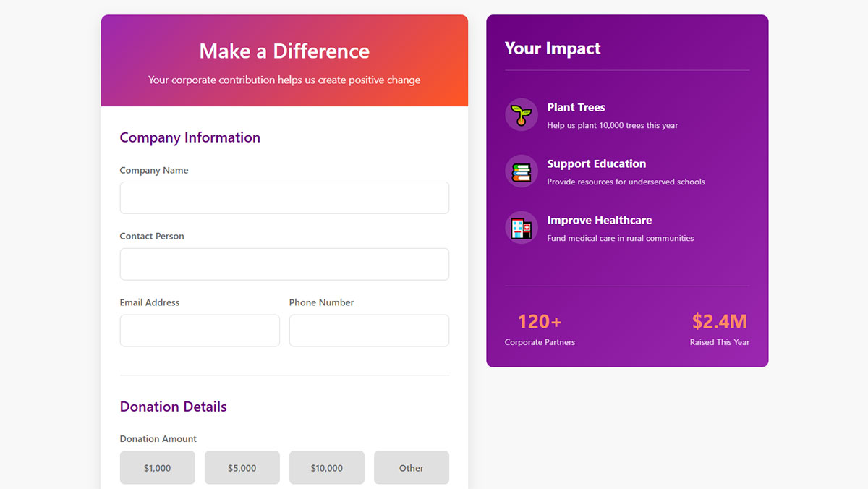
Task: Select the $1,000 donation amount
Action: (157, 467)
